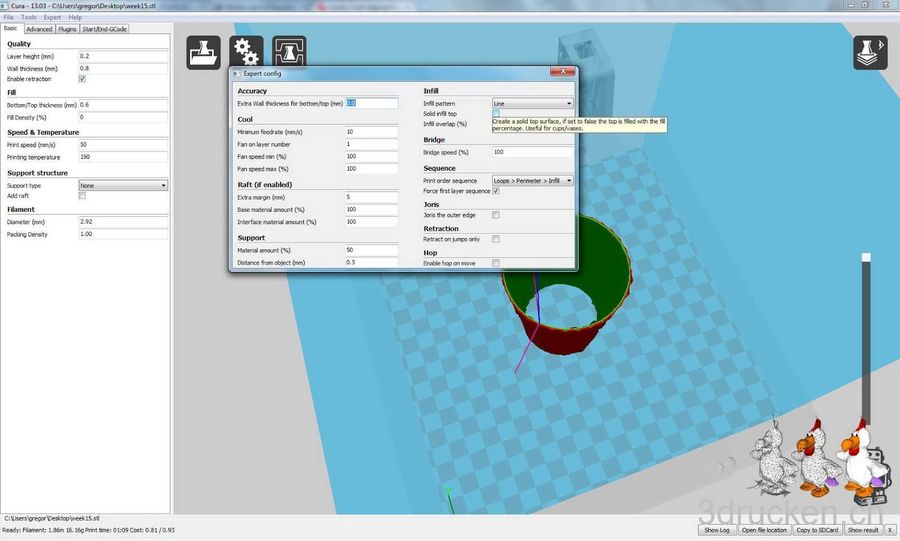
Task: Switch to the Basic tab
Action: 11,28
